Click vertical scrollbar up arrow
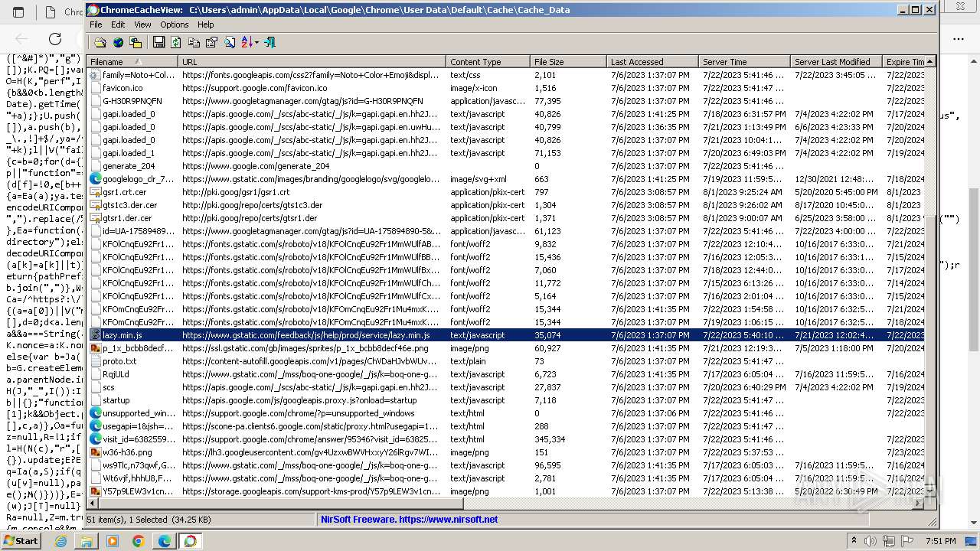The height and width of the screenshot is (551, 980). click(930, 62)
